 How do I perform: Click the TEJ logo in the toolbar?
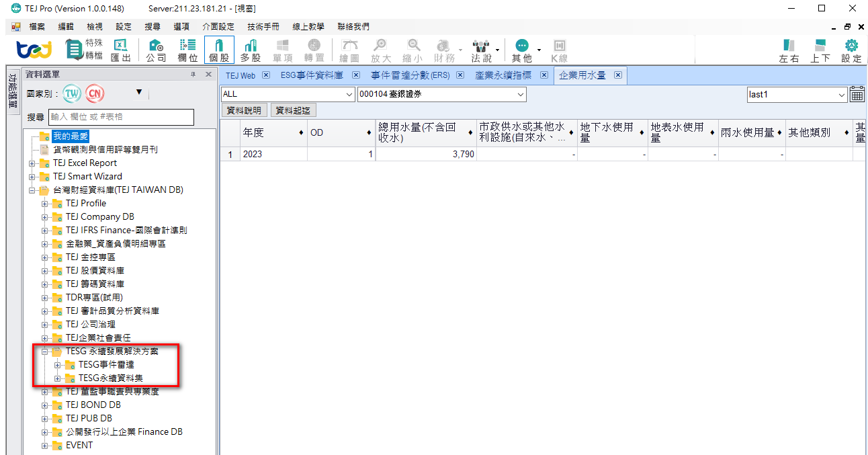point(34,50)
